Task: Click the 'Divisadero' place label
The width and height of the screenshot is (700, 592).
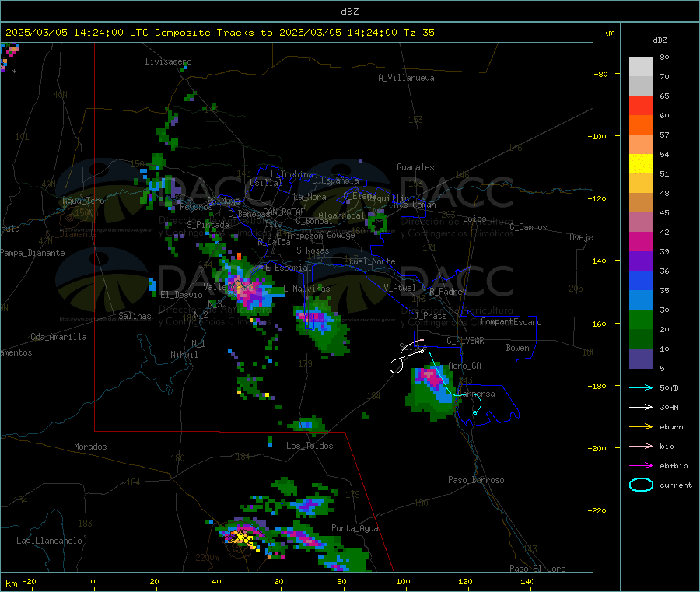Action: 168,61
